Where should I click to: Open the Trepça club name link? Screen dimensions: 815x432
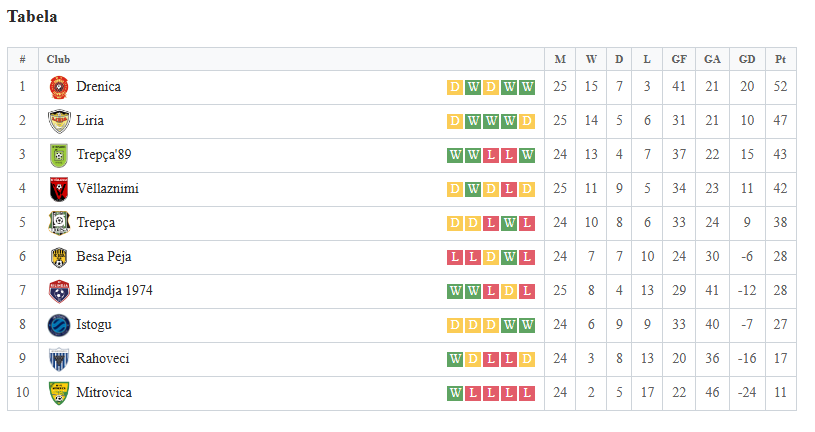96,223
